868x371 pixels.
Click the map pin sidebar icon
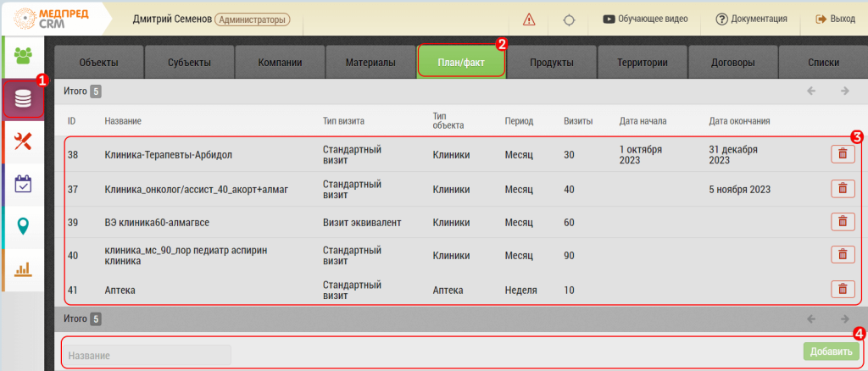click(x=23, y=226)
